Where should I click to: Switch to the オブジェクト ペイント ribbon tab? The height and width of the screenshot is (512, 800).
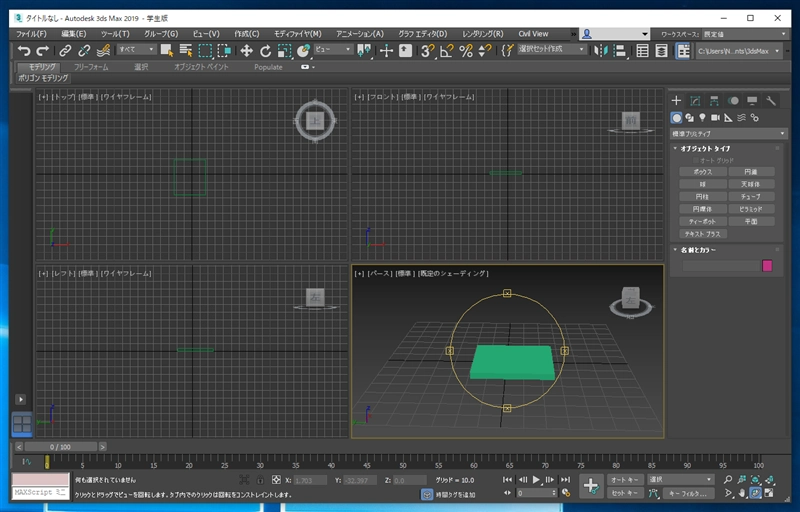tap(201, 67)
